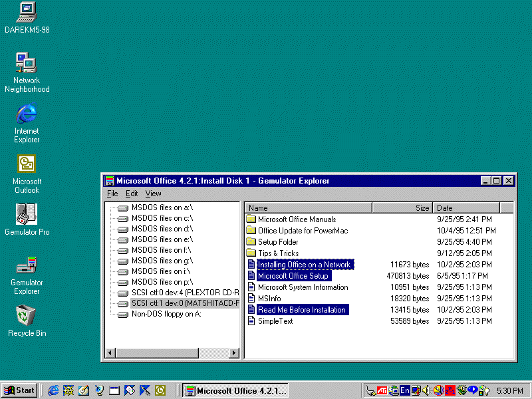
Task: Sort the file list by Size column
Action: pyautogui.click(x=402, y=207)
